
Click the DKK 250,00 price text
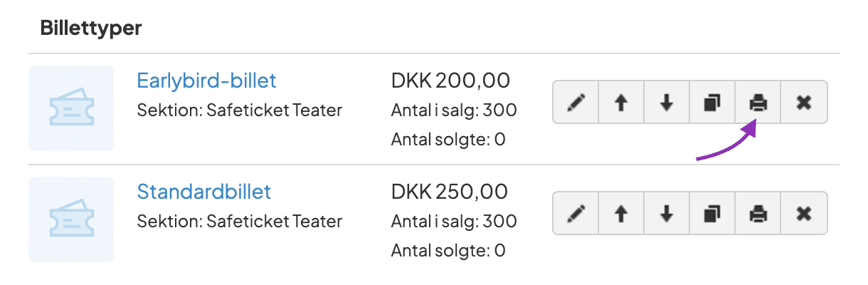(450, 192)
